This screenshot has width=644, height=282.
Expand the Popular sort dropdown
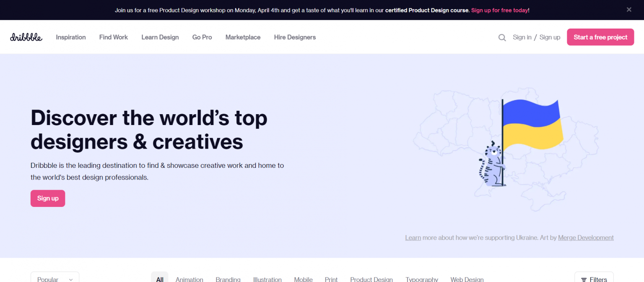(55, 279)
